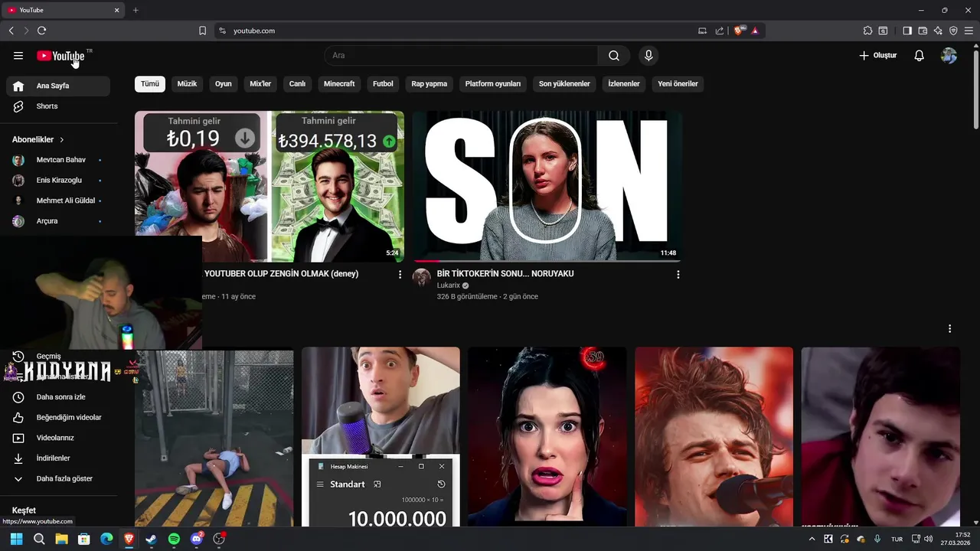Viewport: 980px width, 551px height.
Task: Open the Short with the red 39 badge
Action: point(547,437)
